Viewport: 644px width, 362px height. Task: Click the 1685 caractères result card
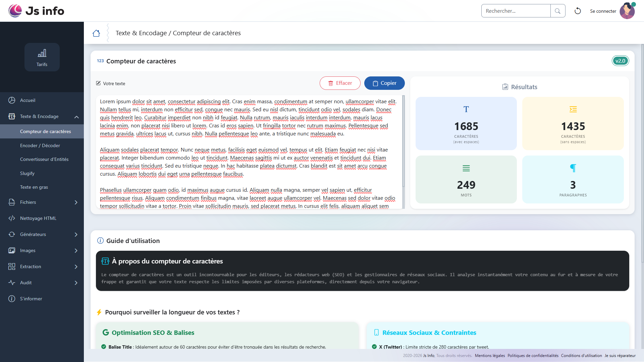click(x=466, y=123)
